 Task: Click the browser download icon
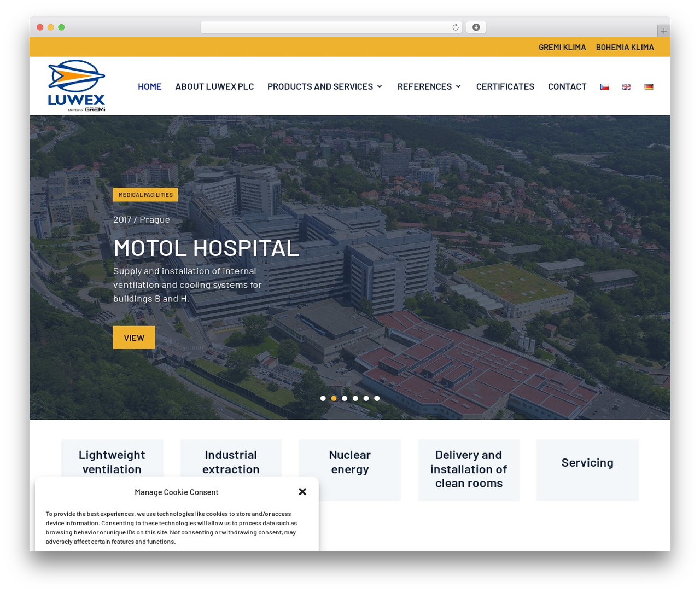pos(476,27)
